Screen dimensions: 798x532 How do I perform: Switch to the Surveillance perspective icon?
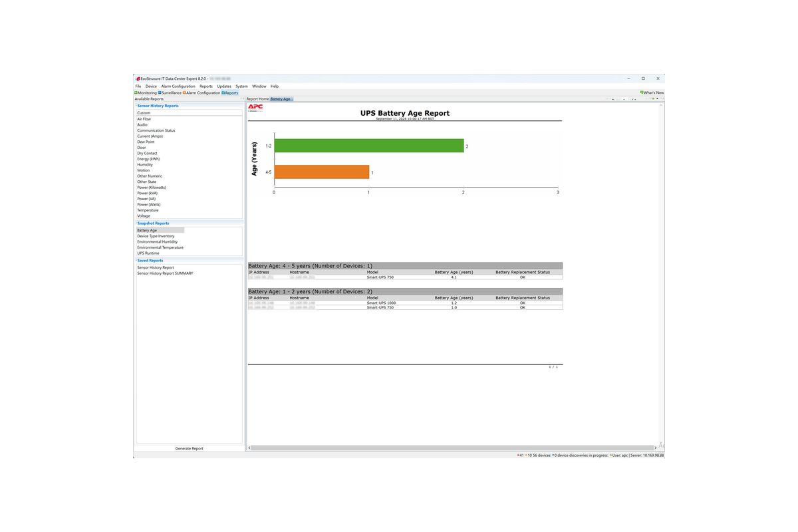tap(160, 93)
